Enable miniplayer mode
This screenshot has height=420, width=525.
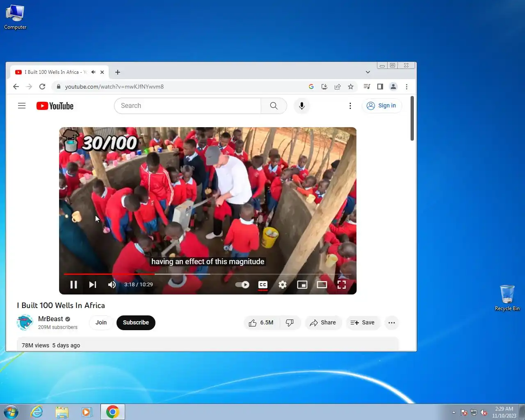pyautogui.click(x=302, y=285)
